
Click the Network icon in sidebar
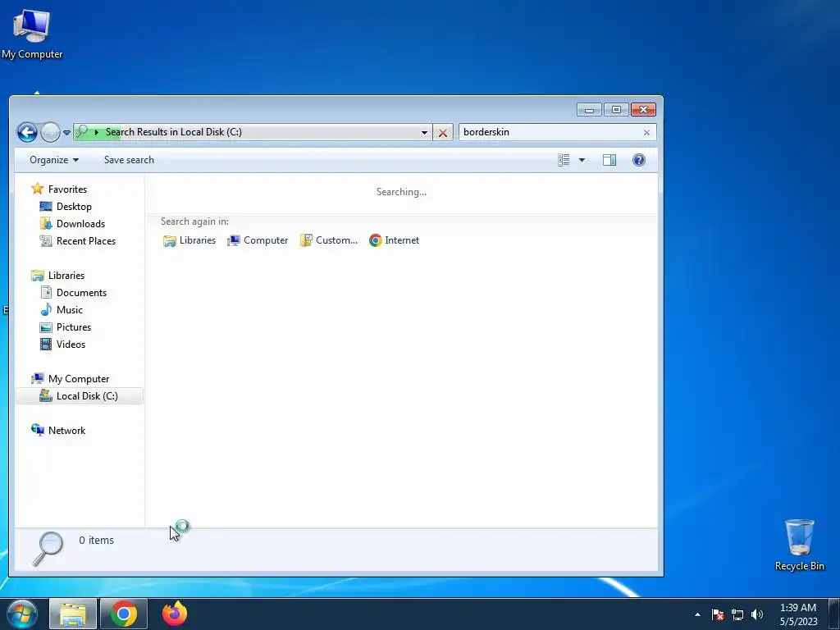pos(38,430)
